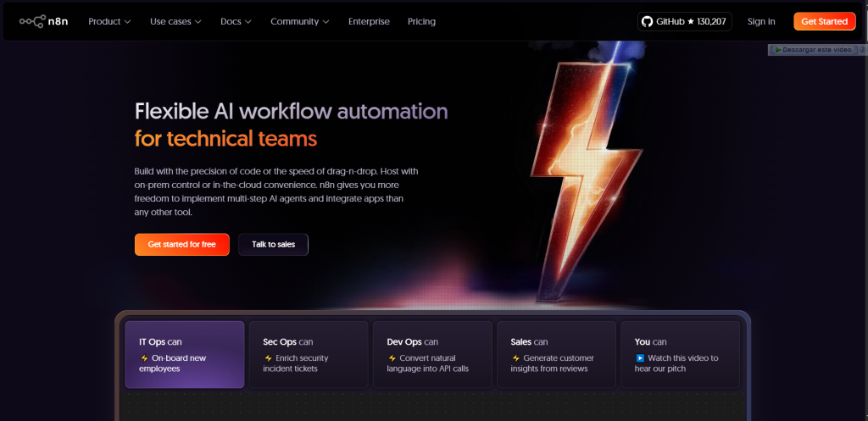The height and width of the screenshot is (421, 868).
Task: Click the play icon on You can card
Action: (x=640, y=358)
